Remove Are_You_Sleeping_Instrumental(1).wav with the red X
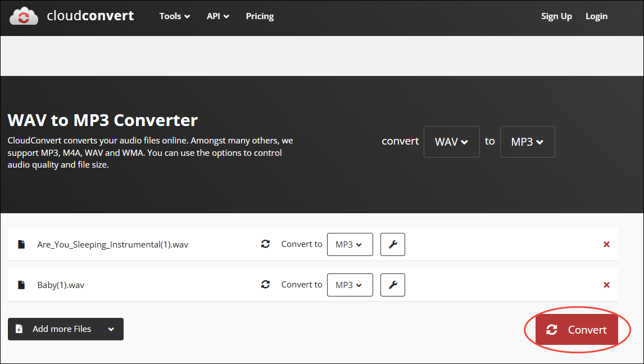This screenshot has height=364, width=644. click(606, 244)
